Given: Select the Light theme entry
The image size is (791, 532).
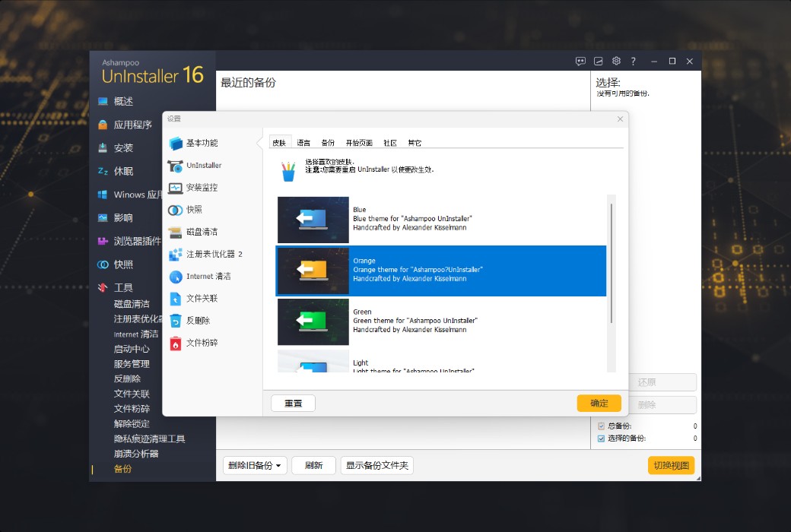Looking at the screenshot, I should click(x=441, y=361).
